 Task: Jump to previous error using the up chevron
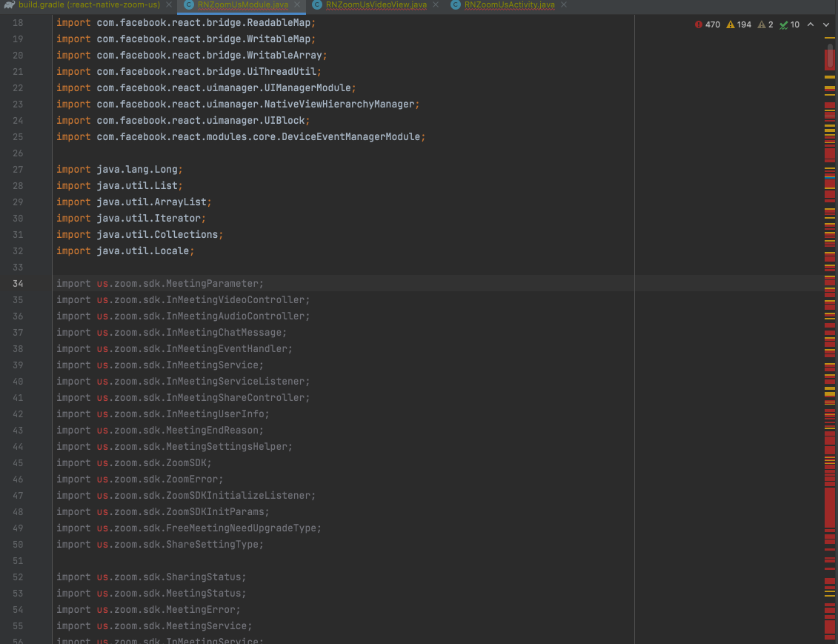click(x=811, y=24)
